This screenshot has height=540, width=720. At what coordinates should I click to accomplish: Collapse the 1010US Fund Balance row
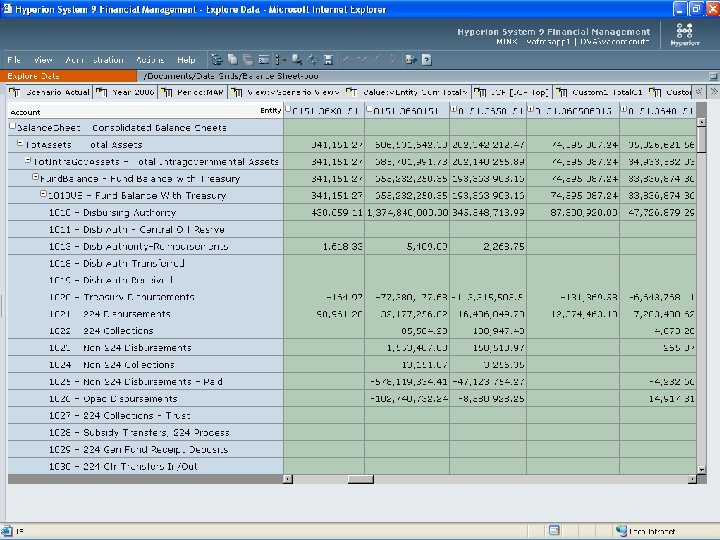[43, 194]
